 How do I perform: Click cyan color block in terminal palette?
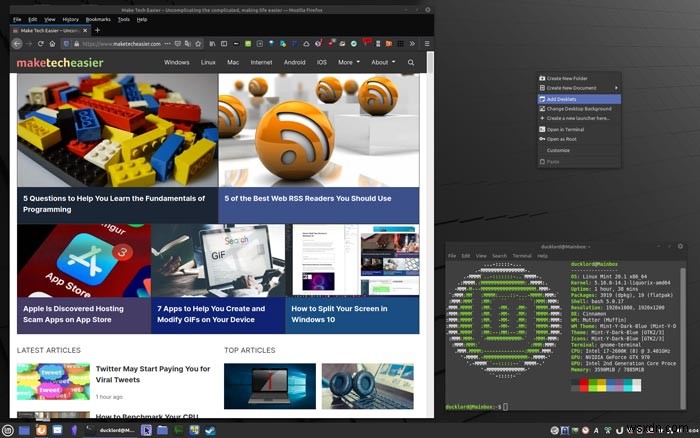point(628,385)
